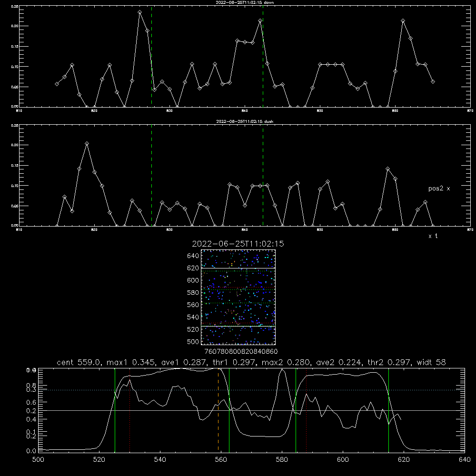Open the colored pixel image thumbnail
The width and height of the screenshot is (476, 476).
238,297
